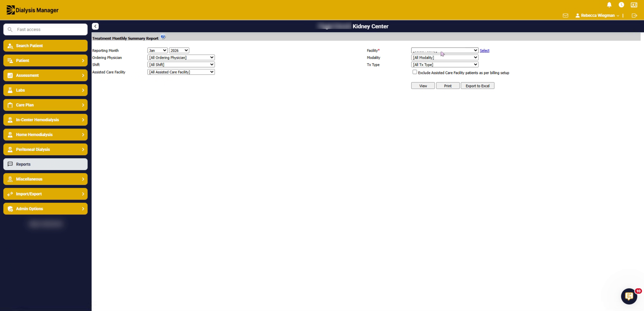Click the Select facility link

tap(484, 50)
